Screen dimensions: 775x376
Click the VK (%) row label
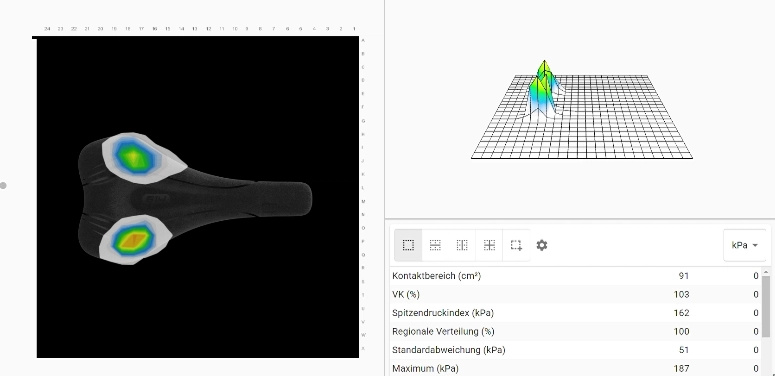(x=406, y=294)
